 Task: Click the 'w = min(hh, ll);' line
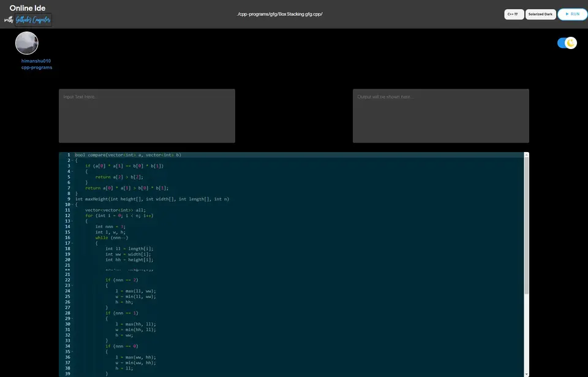136,330
